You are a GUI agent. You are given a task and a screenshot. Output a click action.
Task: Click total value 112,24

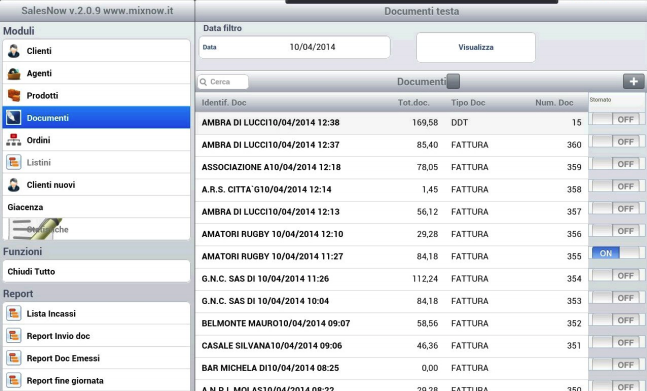click(425, 278)
